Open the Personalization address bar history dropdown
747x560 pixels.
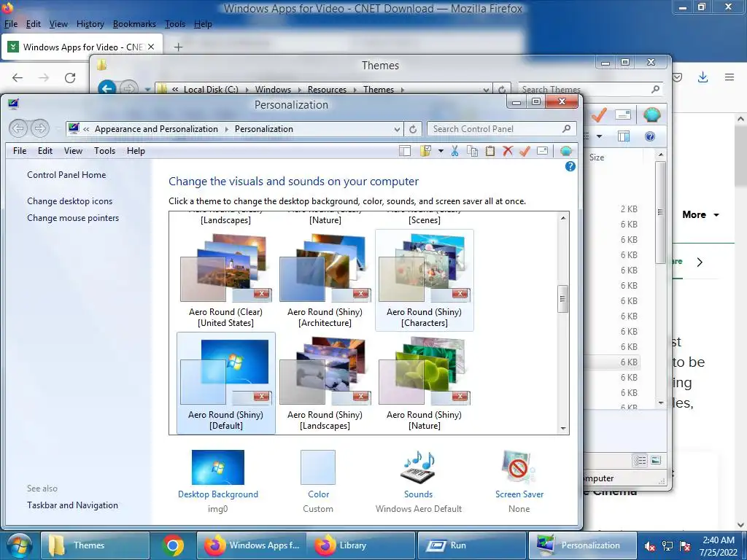397,129
